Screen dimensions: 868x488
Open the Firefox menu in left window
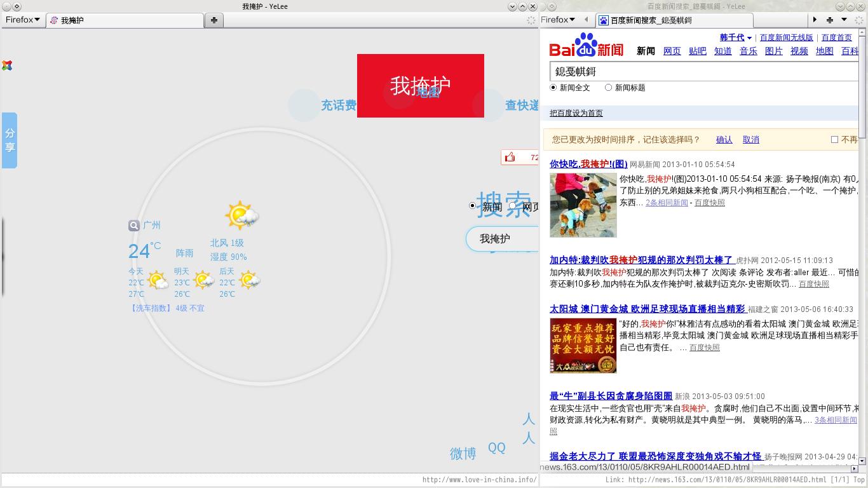(x=23, y=20)
